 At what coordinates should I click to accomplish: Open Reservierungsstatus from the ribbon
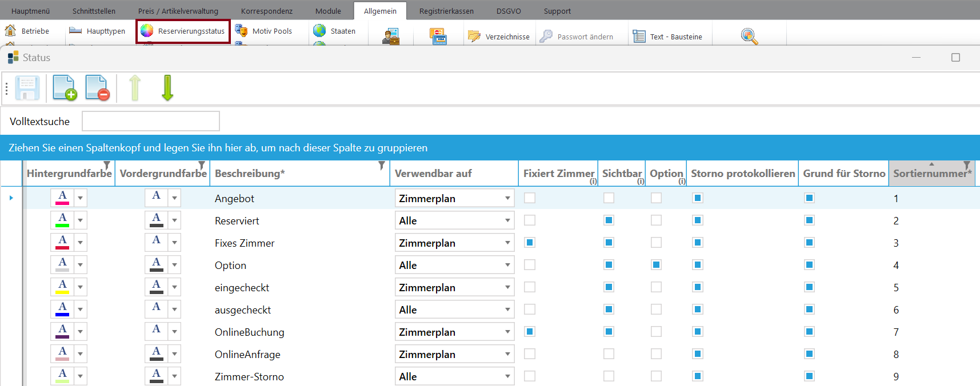click(183, 31)
